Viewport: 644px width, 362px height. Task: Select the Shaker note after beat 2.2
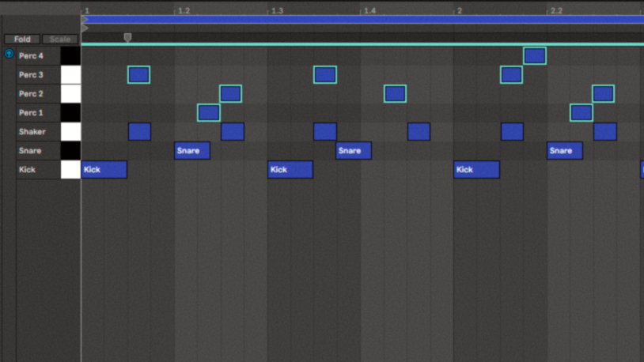605,132
